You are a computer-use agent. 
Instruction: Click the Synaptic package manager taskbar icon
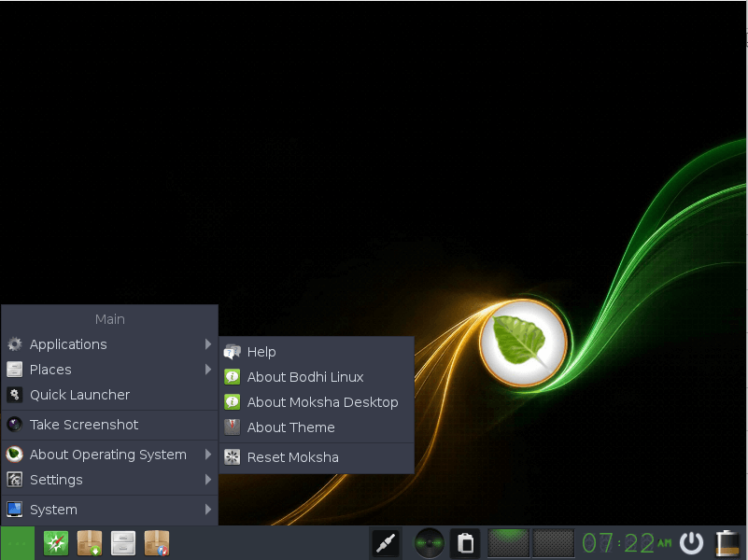pos(157,542)
